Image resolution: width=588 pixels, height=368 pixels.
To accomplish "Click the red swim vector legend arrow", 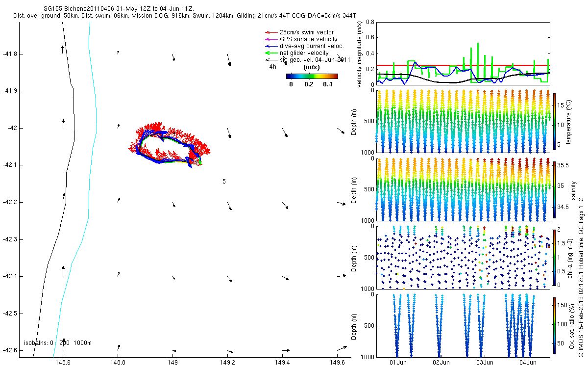I will pyautogui.click(x=270, y=32).
